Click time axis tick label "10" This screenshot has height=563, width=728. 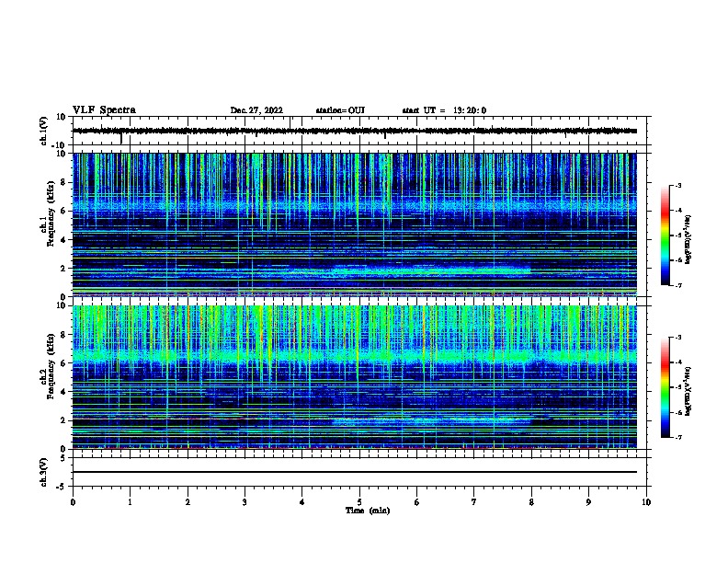(646, 502)
